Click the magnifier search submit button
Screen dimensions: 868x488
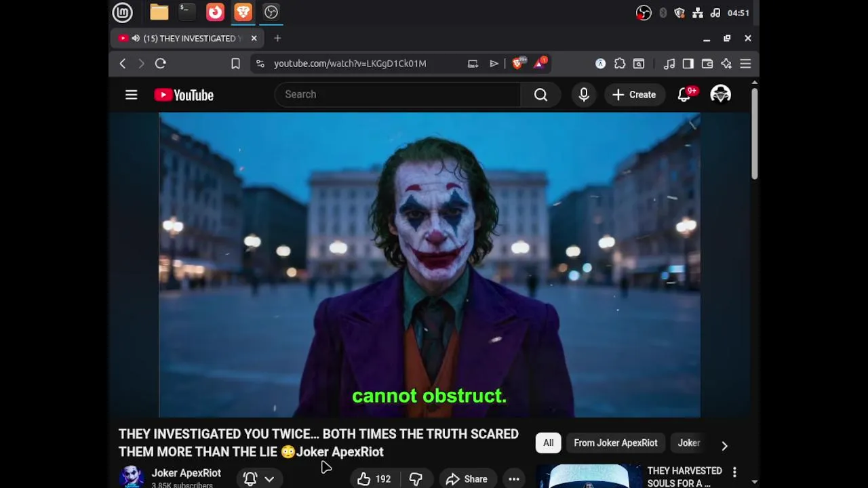540,95
